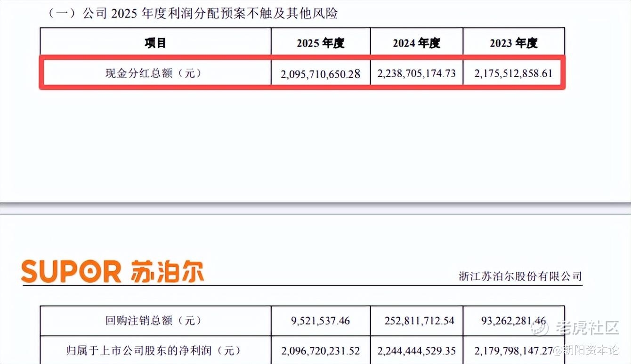This screenshot has height=364, width=631.
Task: Select the '2025 年度' column header
Action: tap(321, 43)
